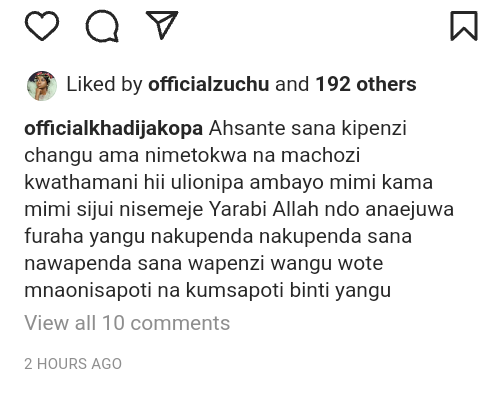Click the caption line starting "changu ama nimetokwa"
Image resolution: width=480 pixels, height=403 pixels.
(x=192, y=155)
